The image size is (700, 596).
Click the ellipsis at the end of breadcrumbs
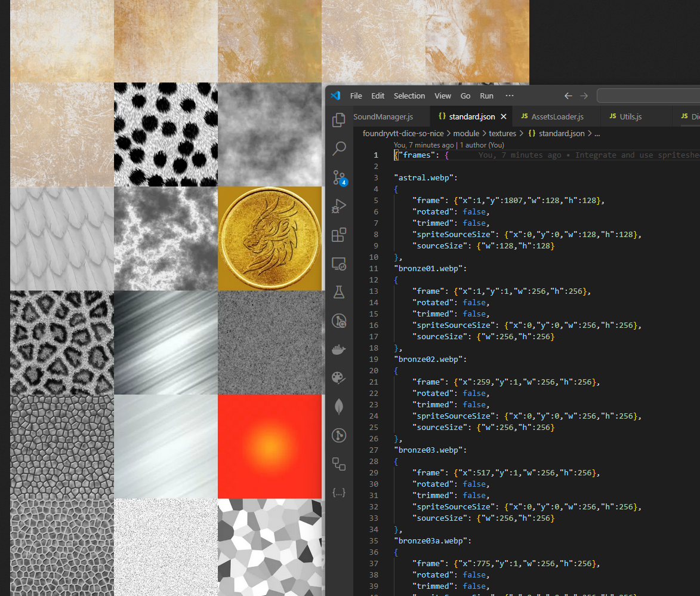click(597, 133)
